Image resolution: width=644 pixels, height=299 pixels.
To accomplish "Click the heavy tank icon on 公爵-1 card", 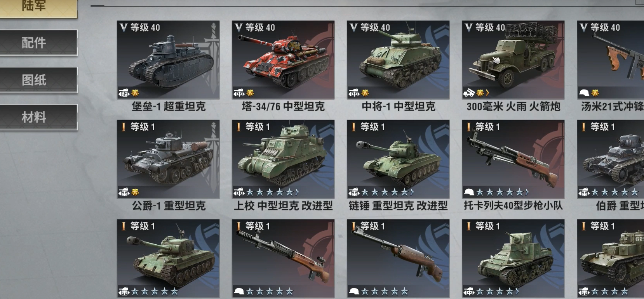I will pos(124,192).
